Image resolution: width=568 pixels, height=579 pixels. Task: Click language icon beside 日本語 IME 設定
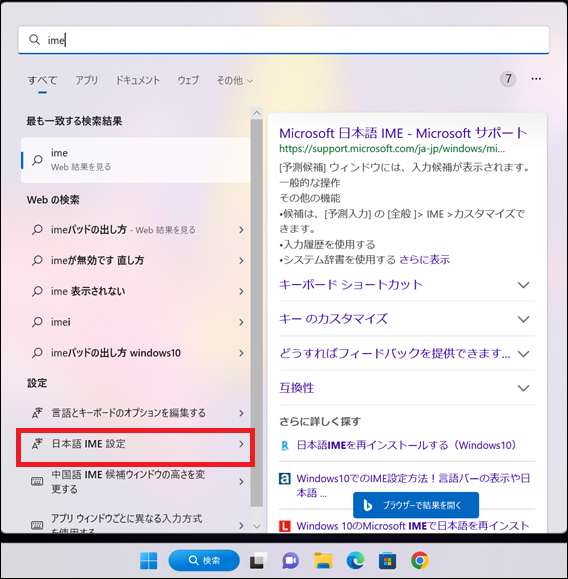37,444
